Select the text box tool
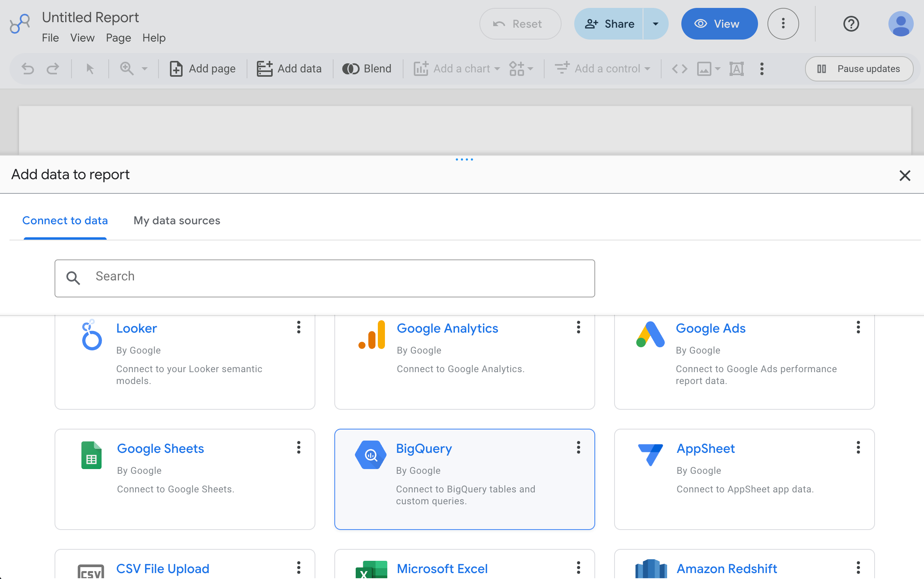Viewport: 924px width, 579px height. pos(737,69)
